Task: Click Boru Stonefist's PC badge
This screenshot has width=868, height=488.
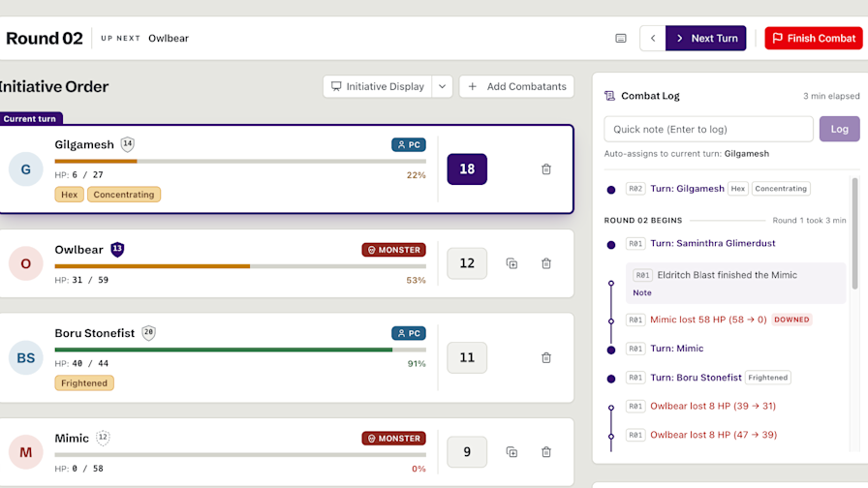Action: tap(409, 333)
